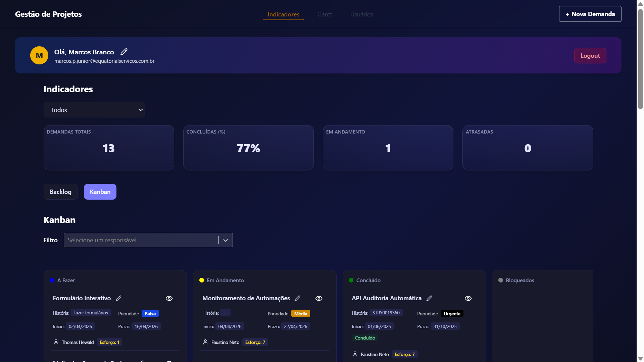Screen dimensions: 644x362
Task: Show the Backlog view
Action: [x=61, y=192]
